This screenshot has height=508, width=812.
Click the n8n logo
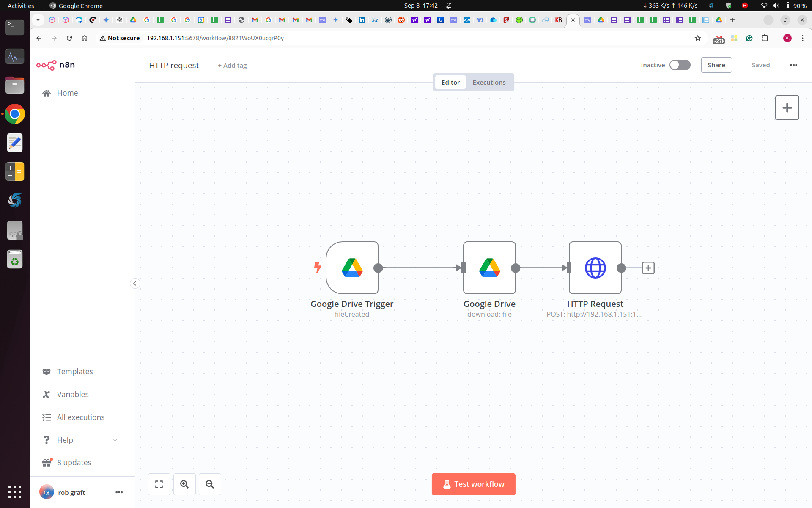[x=55, y=65]
